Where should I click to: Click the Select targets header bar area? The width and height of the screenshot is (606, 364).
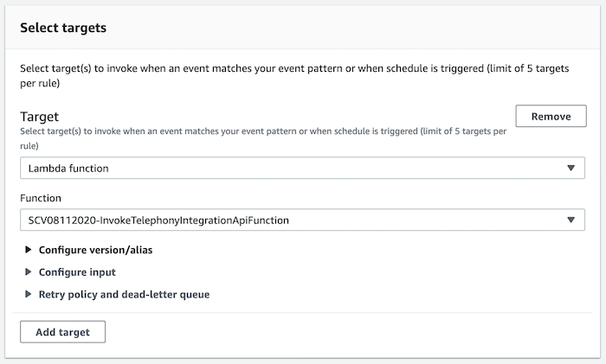coord(303,28)
